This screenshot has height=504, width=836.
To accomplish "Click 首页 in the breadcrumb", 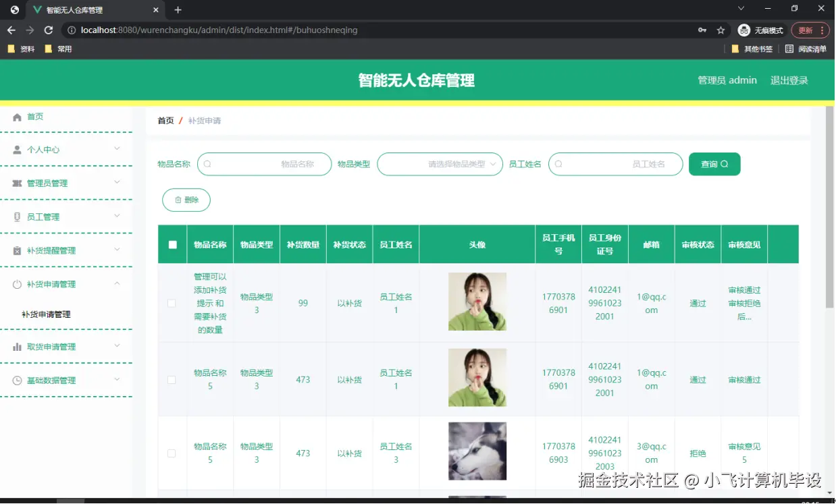I will click(x=165, y=121).
